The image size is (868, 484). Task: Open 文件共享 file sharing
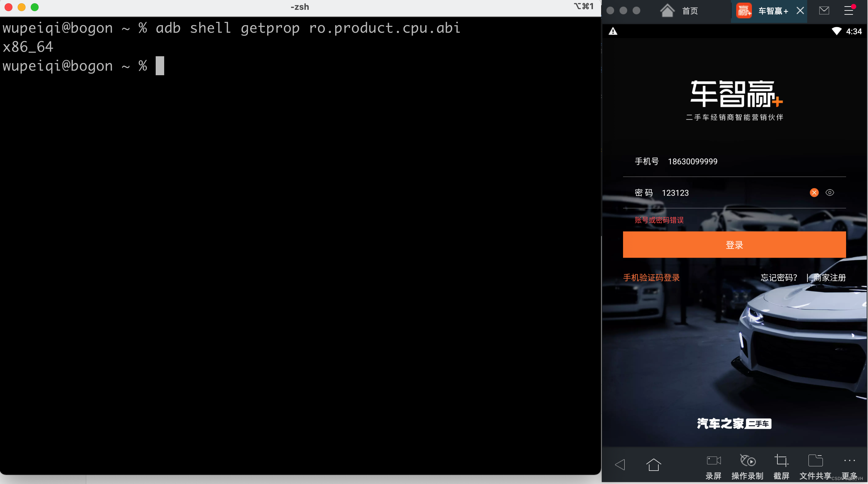815,467
